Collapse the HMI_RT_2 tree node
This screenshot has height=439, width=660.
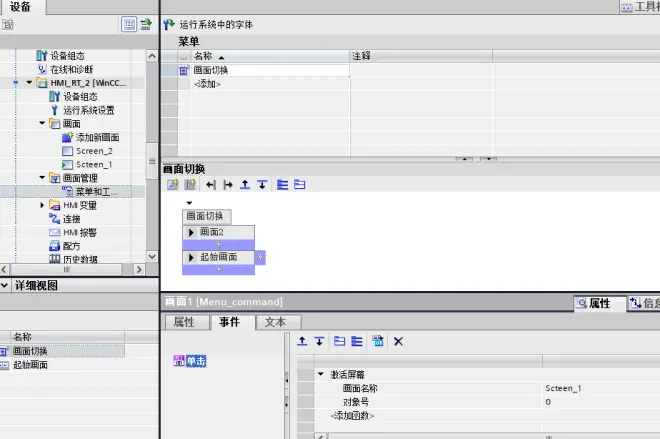coord(30,83)
